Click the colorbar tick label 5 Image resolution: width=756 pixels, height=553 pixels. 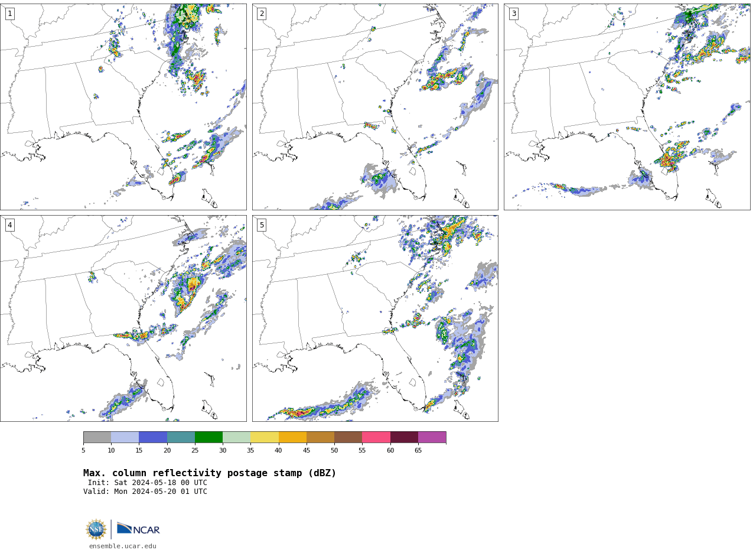point(83,451)
